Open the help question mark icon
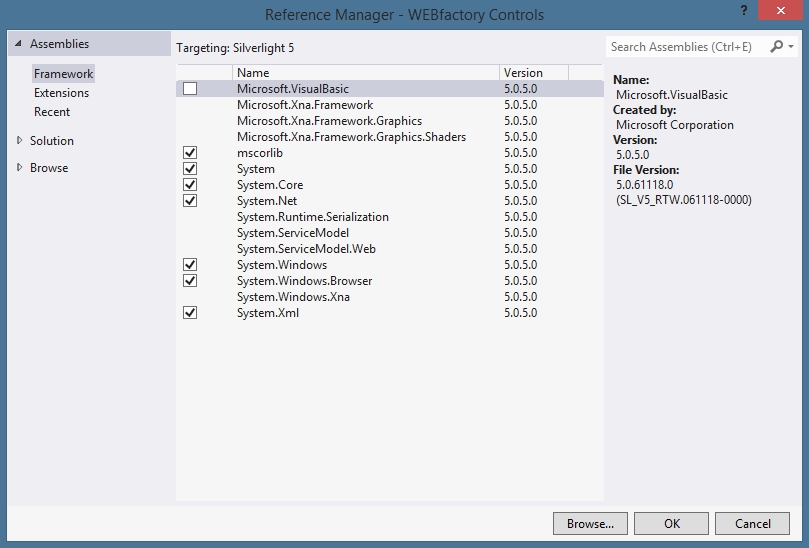809x548 pixels. pos(743,10)
